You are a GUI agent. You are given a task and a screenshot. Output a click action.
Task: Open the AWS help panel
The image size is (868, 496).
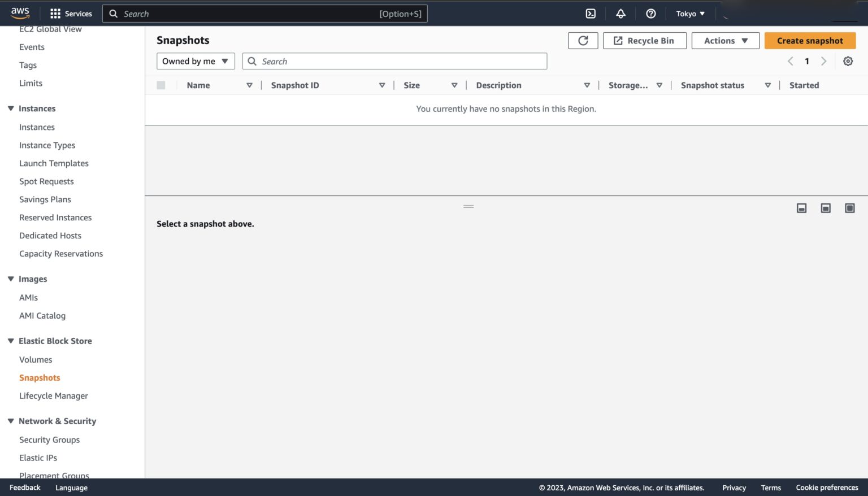click(651, 13)
